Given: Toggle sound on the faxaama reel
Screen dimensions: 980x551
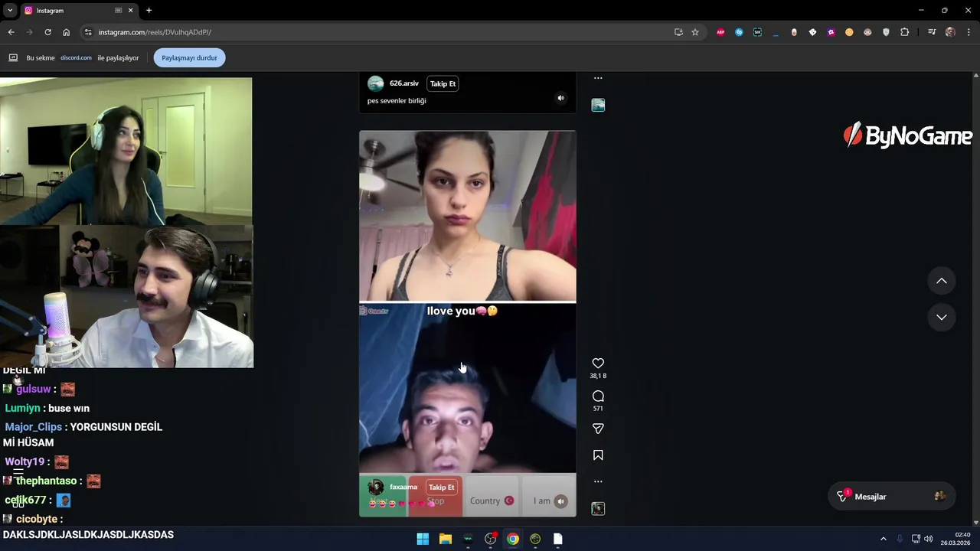Looking at the screenshot, I should 560,501.
